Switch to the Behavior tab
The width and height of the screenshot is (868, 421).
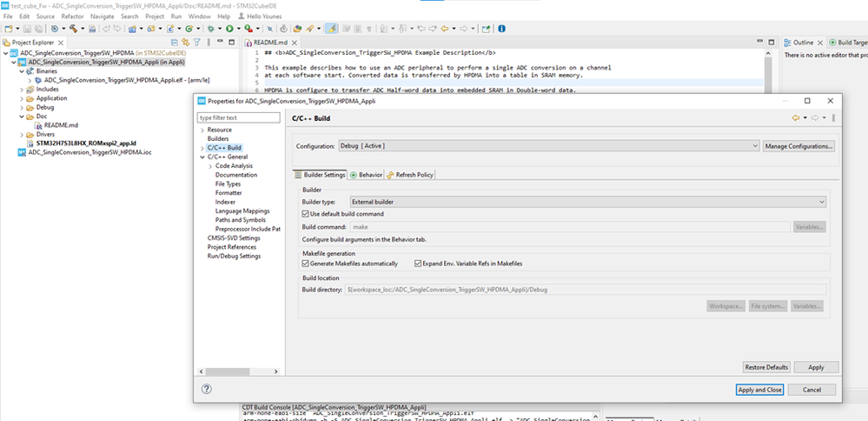pos(366,175)
